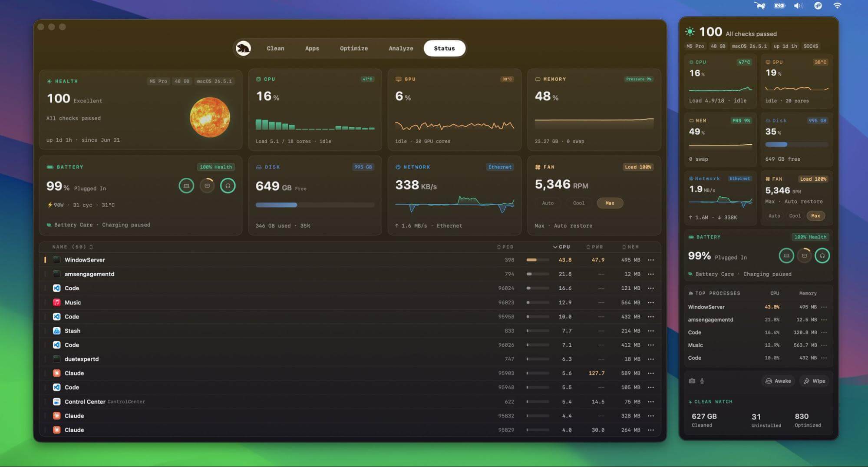Click the Pressure 9% badge in Memory card
This screenshot has height=467, width=868.
[x=638, y=79]
